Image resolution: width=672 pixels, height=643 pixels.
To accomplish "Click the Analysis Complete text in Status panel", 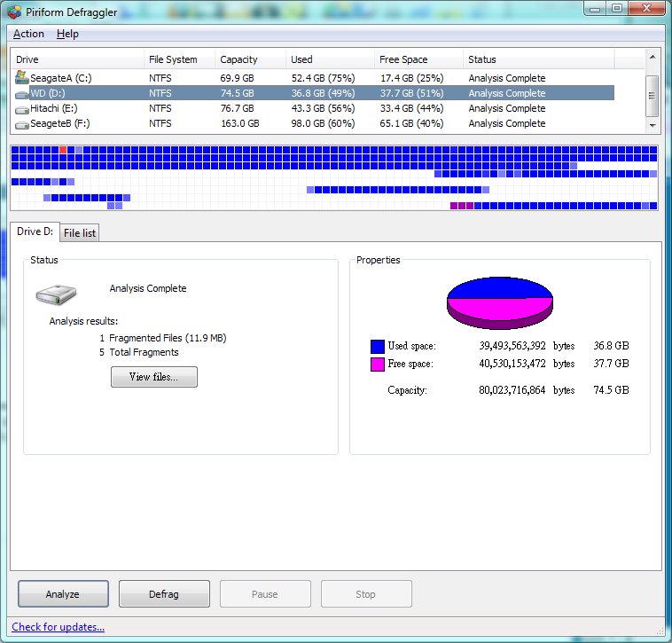I will pos(148,288).
